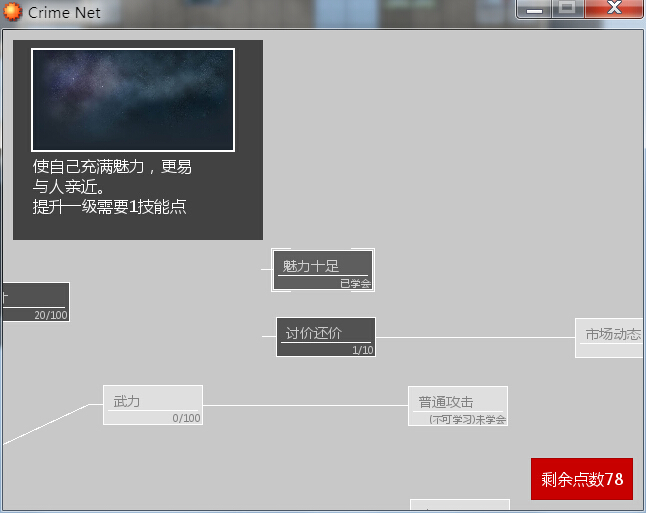
Task: Click the starry sky skill preview image
Action: click(x=133, y=100)
